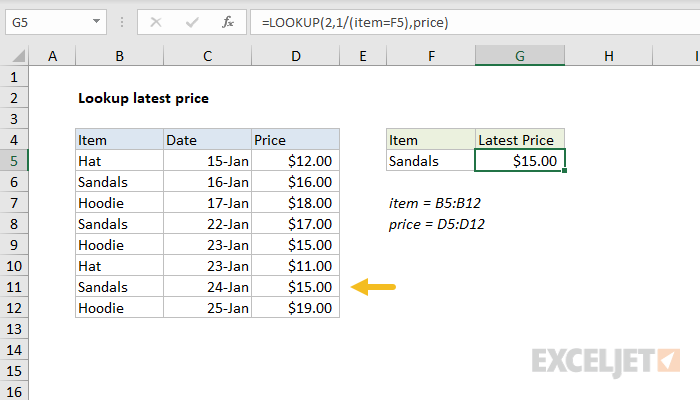Click the 'Price' header cell

[x=296, y=140]
